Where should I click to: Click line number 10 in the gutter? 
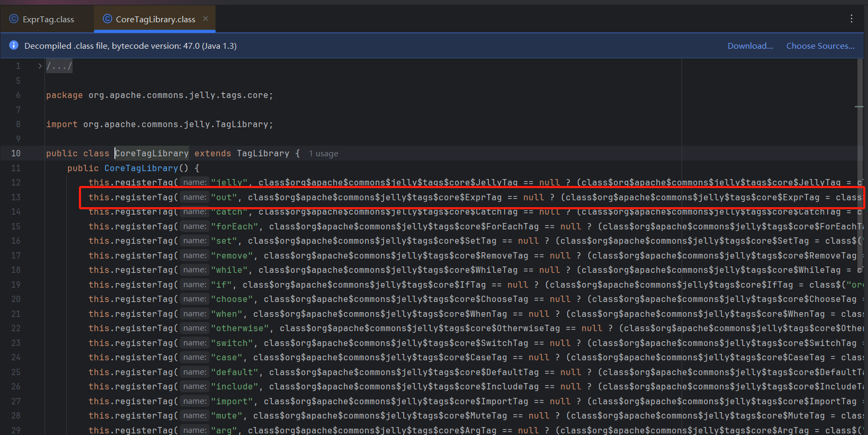16,154
